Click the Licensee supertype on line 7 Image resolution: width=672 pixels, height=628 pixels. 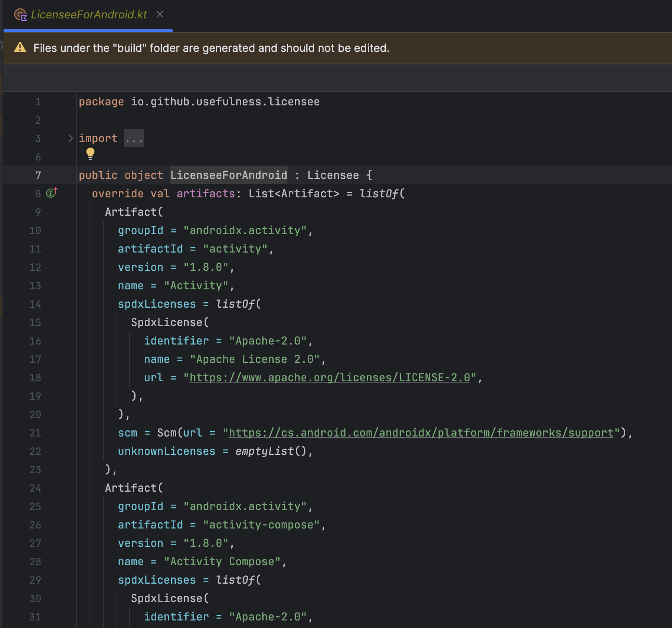[333, 175]
